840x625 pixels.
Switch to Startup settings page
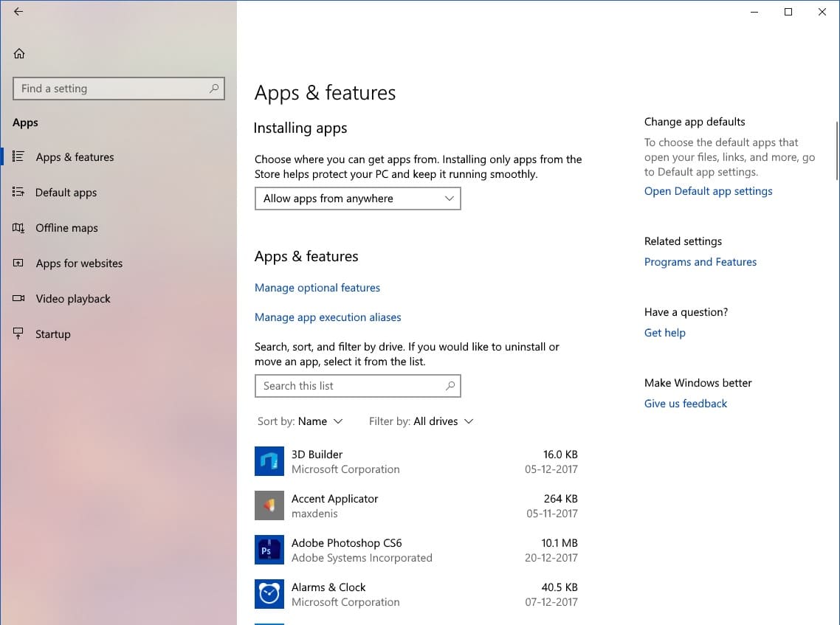click(x=52, y=334)
